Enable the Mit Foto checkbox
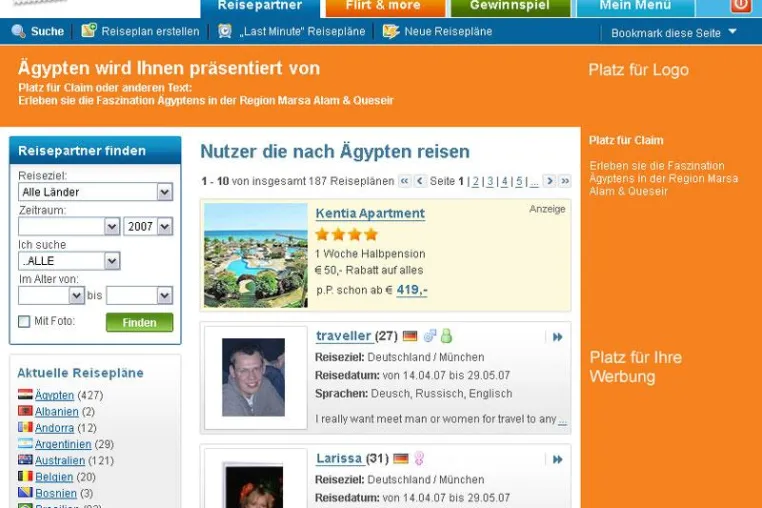This screenshot has height=508, width=762. (24, 321)
